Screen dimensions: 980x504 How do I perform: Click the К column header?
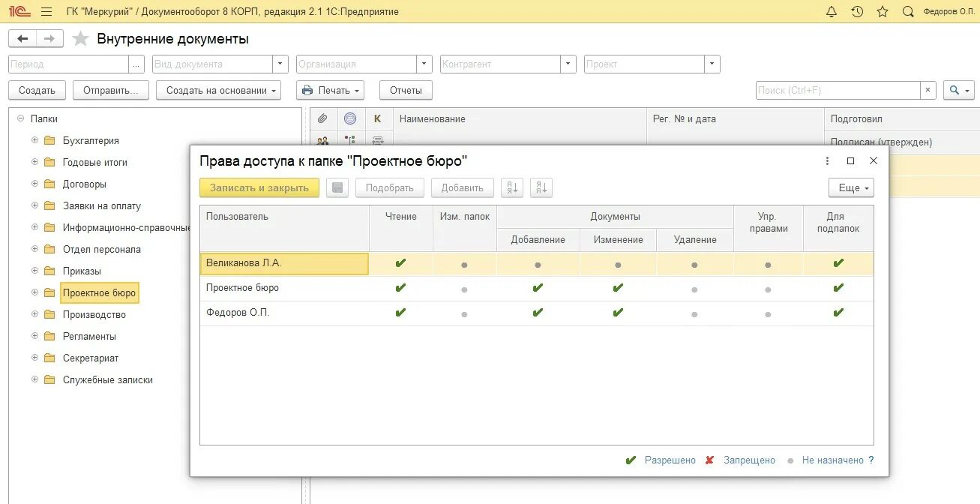[x=378, y=118]
